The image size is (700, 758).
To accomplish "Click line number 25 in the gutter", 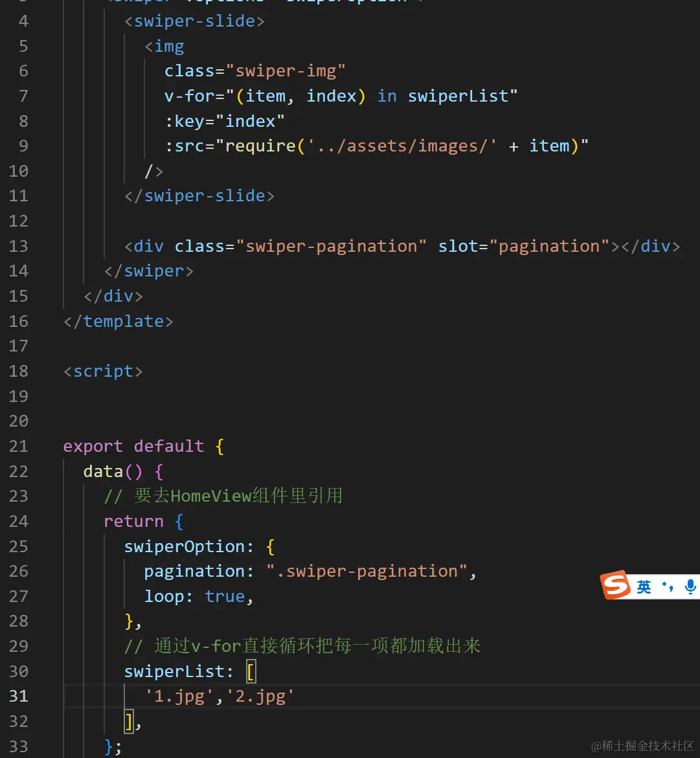I will 18,546.
